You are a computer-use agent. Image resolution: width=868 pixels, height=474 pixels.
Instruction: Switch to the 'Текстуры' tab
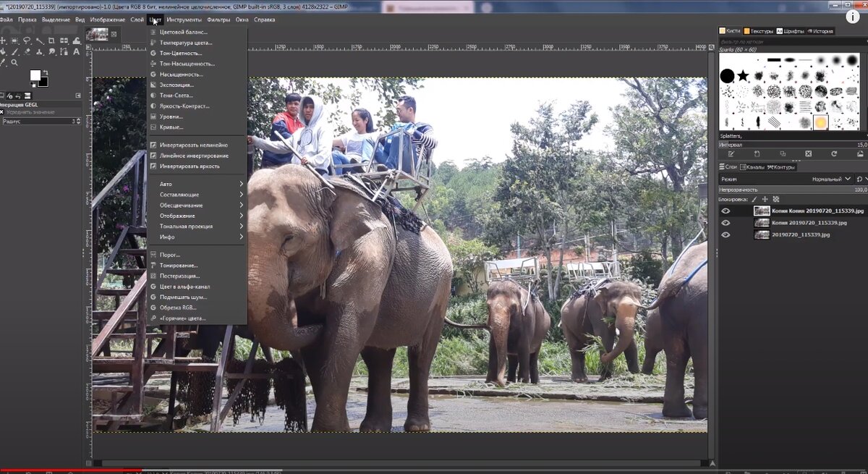[x=757, y=31]
